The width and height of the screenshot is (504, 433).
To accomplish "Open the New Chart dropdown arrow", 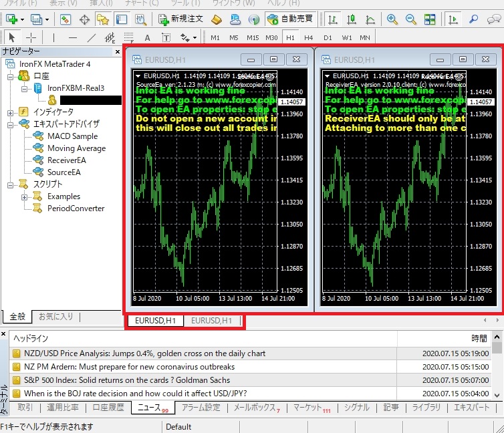I will pos(23,20).
